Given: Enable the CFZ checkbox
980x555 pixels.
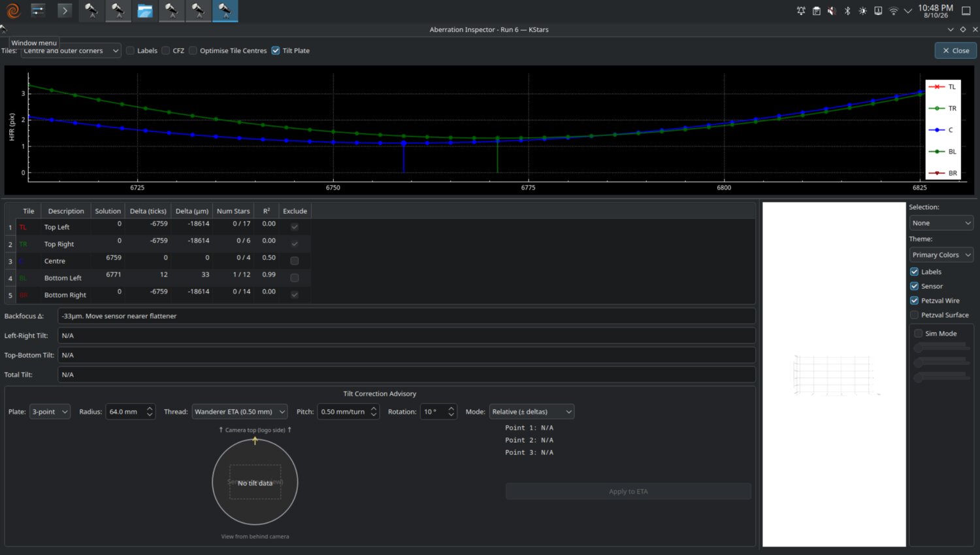Looking at the screenshot, I should (x=166, y=50).
